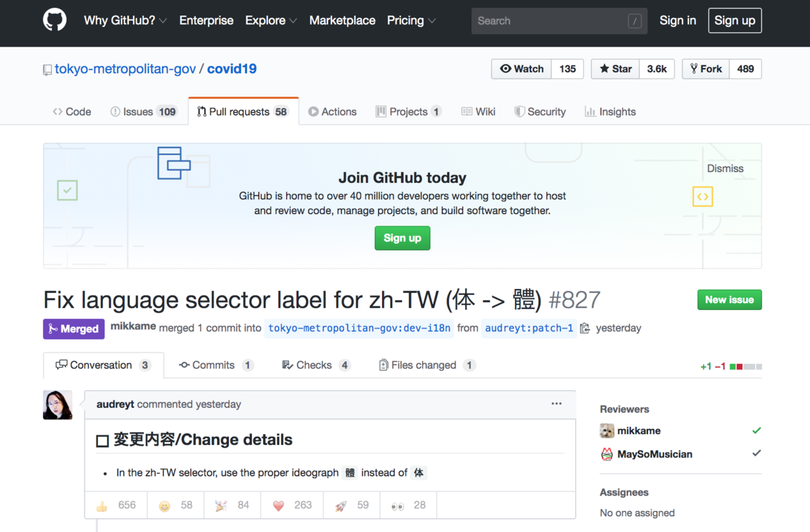Switch to the Code tab
This screenshot has height=532, width=810.
pyautogui.click(x=72, y=111)
